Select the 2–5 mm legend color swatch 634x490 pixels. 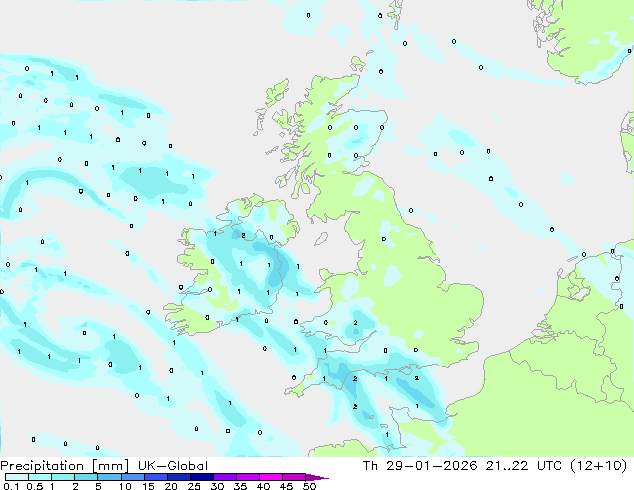coord(86,477)
